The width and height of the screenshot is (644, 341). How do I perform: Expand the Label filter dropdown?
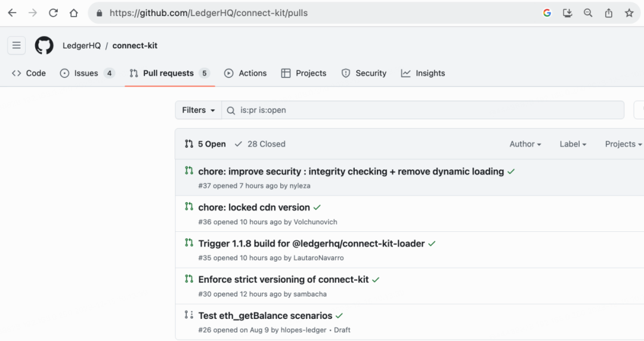572,144
